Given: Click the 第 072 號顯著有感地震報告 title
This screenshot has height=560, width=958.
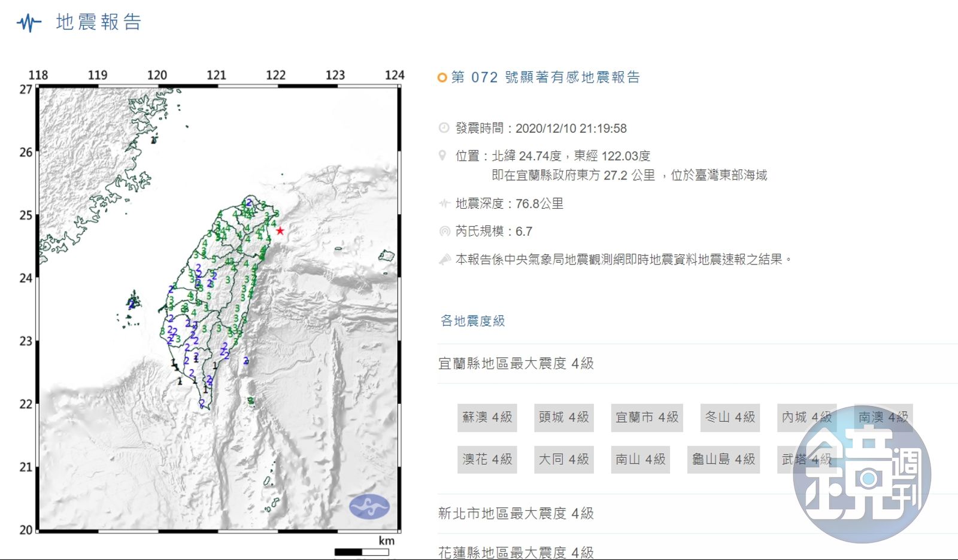Looking at the screenshot, I should click(x=545, y=77).
